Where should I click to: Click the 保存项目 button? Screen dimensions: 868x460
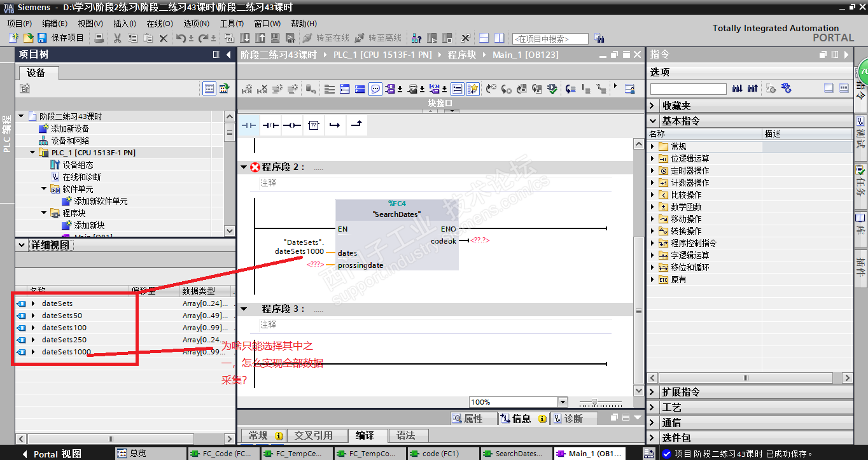point(60,38)
